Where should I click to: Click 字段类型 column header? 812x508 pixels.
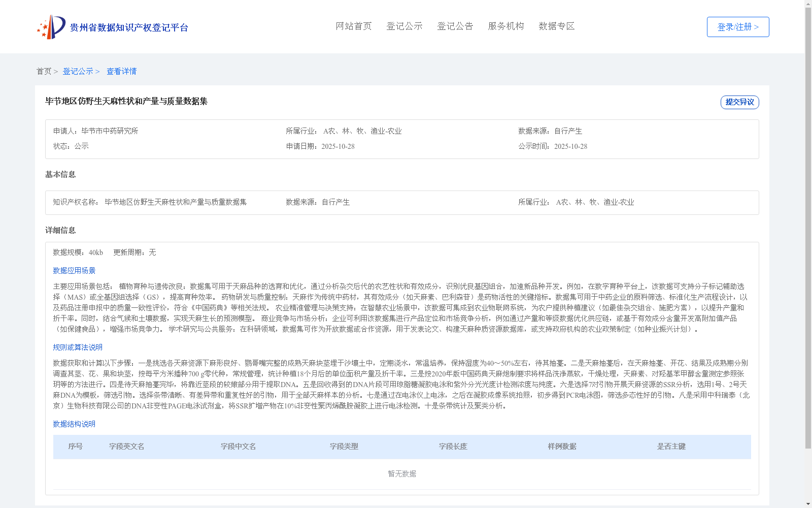tap(344, 447)
